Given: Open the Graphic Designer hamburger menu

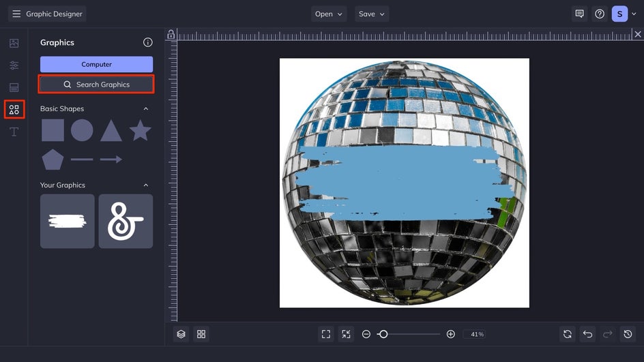Looking at the screenshot, I should point(16,14).
